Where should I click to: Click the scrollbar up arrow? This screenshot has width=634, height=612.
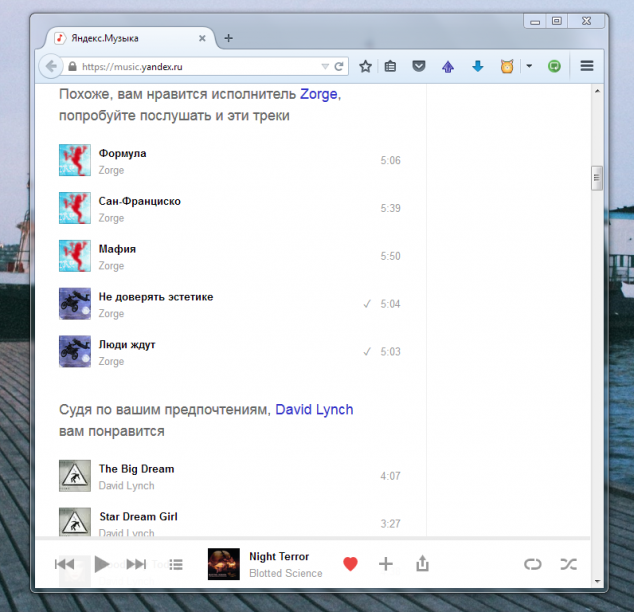pyautogui.click(x=597, y=91)
